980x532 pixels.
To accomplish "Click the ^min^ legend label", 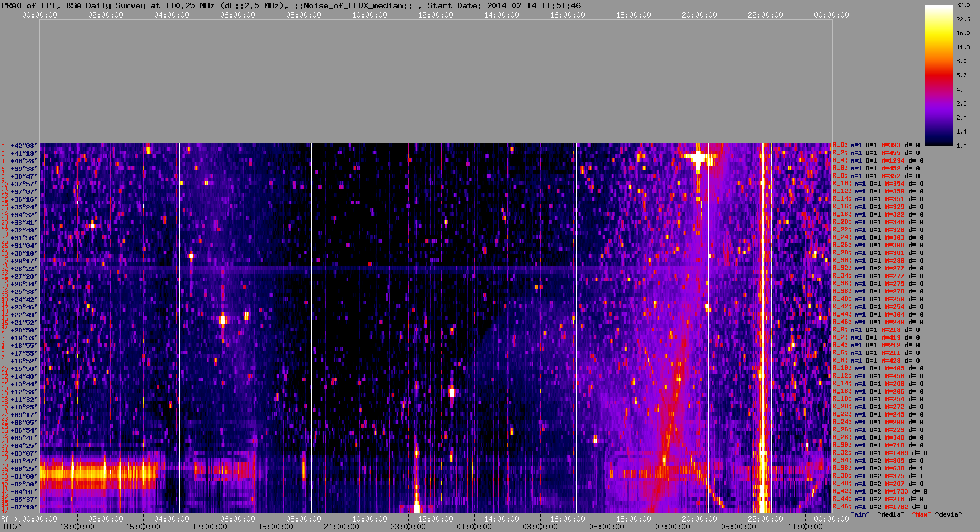I will (860, 514).
